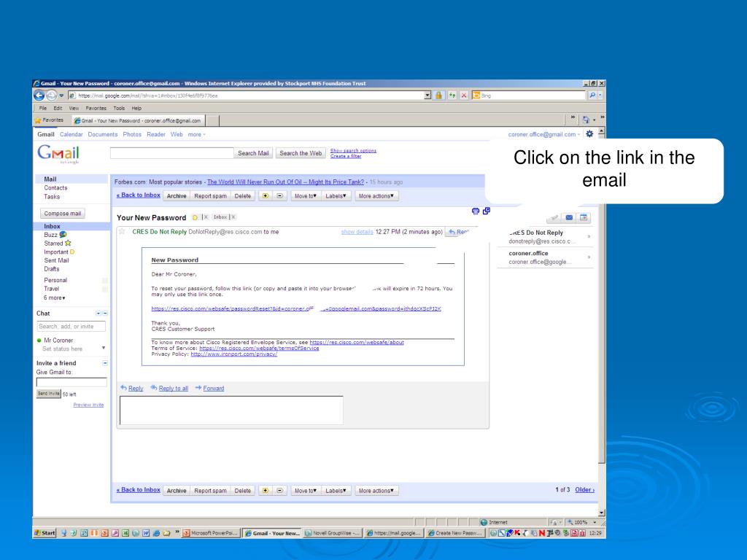Open the address bar history dropdown
Screen dimensions: 747x560
click(x=427, y=96)
